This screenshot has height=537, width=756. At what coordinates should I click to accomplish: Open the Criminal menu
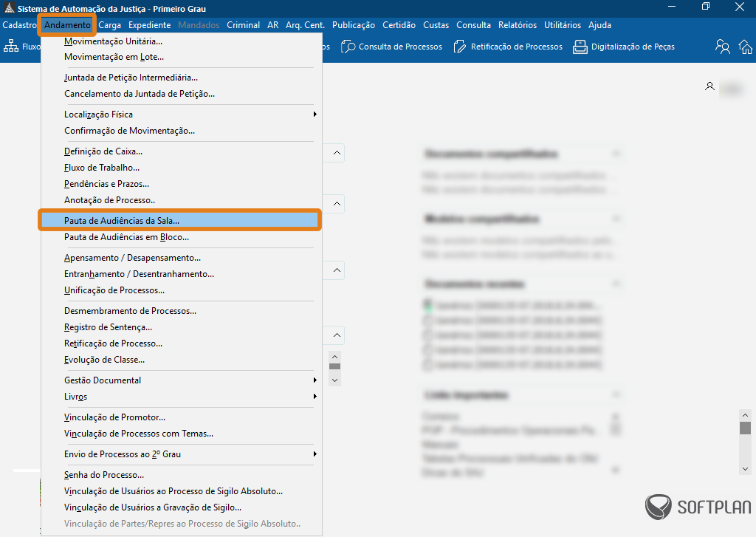(x=243, y=25)
